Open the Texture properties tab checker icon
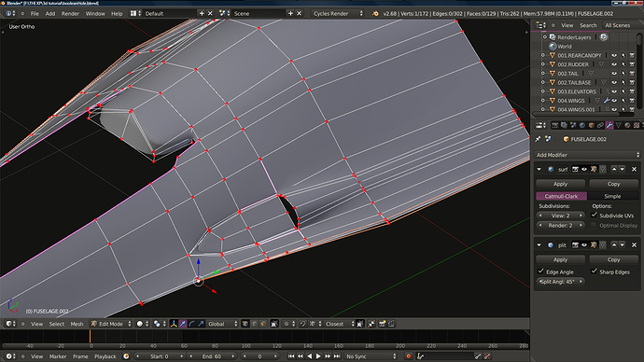644x362 pixels. pyautogui.click(x=637, y=125)
